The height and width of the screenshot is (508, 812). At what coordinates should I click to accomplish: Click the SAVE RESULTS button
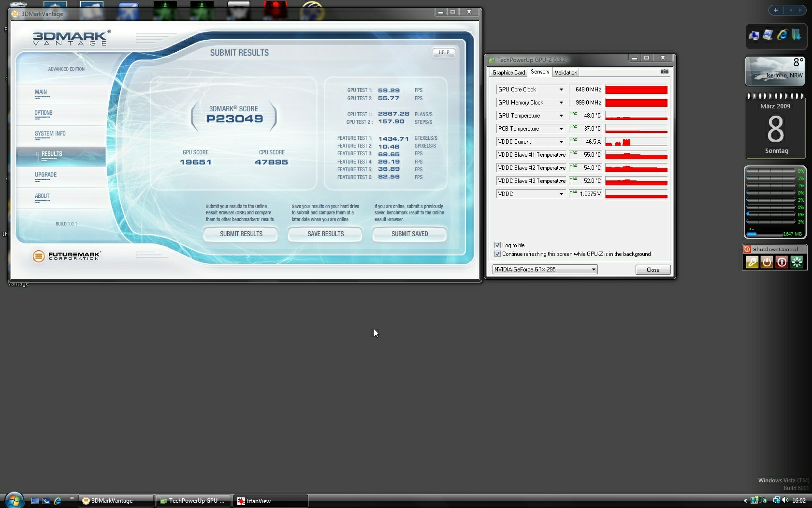325,234
